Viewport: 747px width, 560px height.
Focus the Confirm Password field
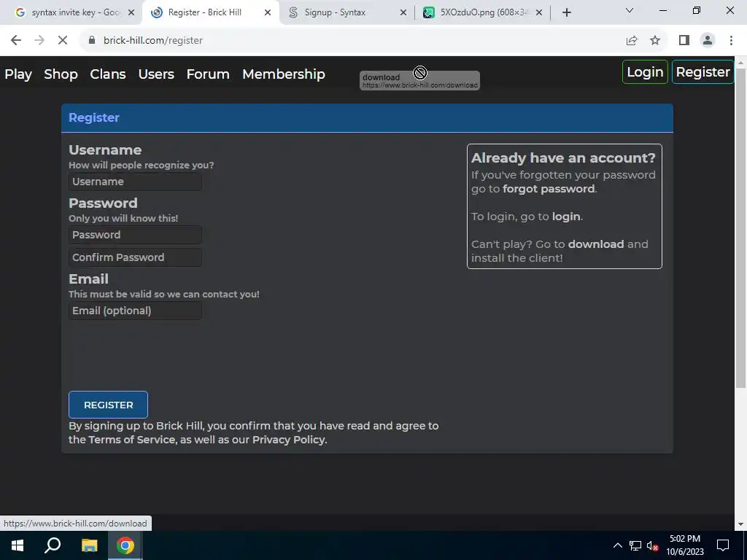(135, 257)
